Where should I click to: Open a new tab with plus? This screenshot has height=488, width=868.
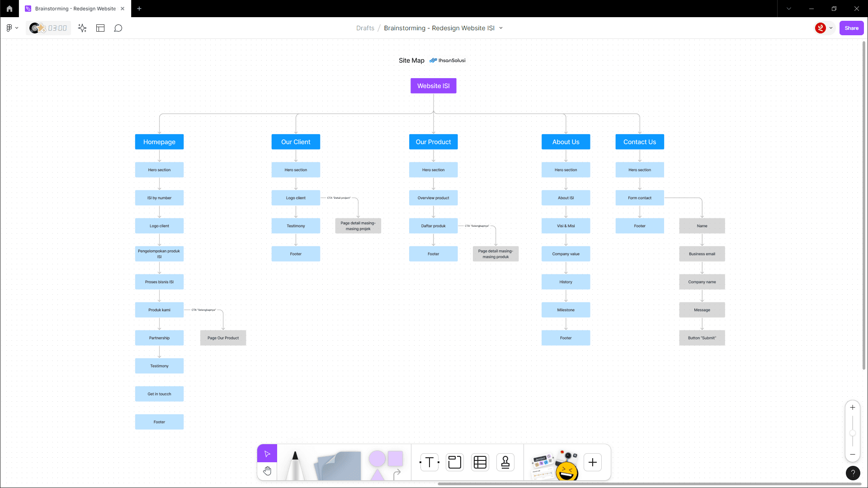139,9
